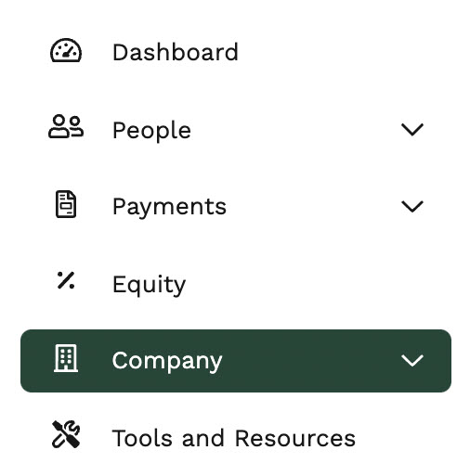The height and width of the screenshot is (476, 470).
Task: Select the Payments menu label
Action: [x=169, y=207]
